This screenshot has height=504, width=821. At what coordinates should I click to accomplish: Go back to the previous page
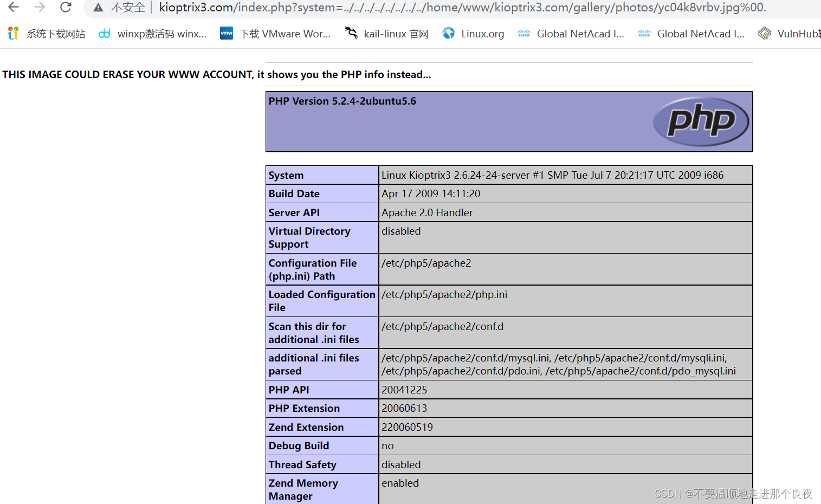point(14,7)
